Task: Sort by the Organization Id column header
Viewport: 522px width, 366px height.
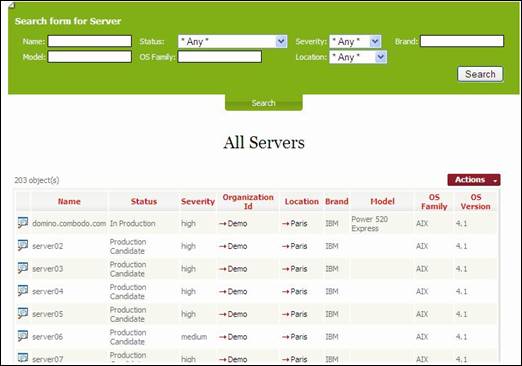Action: pyautogui.click(x=248, y=202)
